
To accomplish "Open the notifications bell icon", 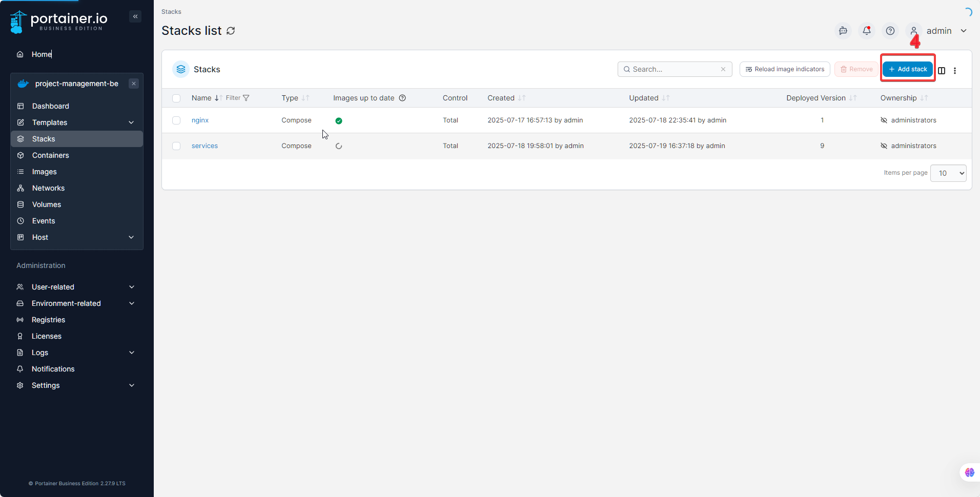I will [x=867, y=31].
